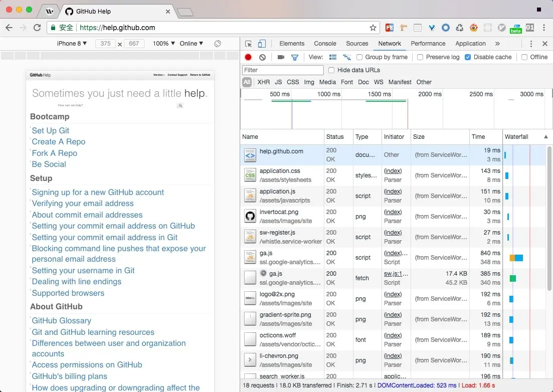
Task: Click the address bar URL
Action: click(x=117, y=28)
